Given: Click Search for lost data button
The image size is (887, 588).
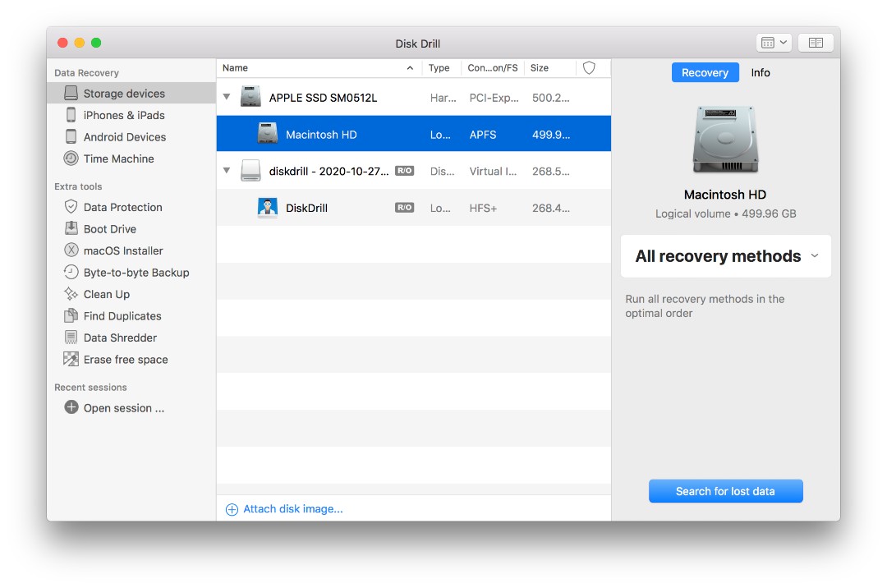Looking at the screenshot, I should tap(726, 491).
